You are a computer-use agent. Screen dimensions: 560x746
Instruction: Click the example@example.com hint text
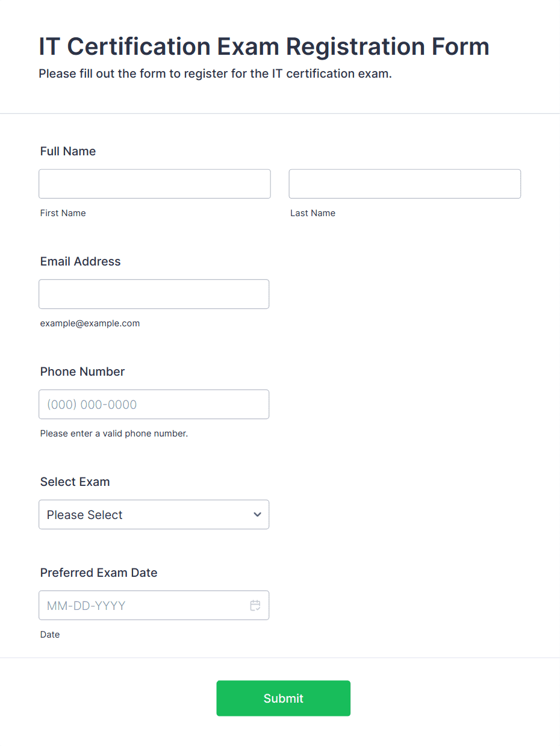coord(90,323)
